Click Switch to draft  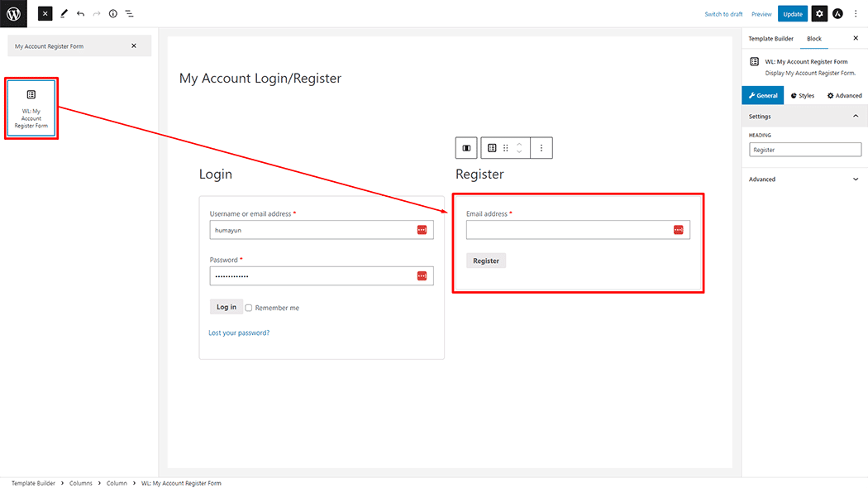point(723,13)
